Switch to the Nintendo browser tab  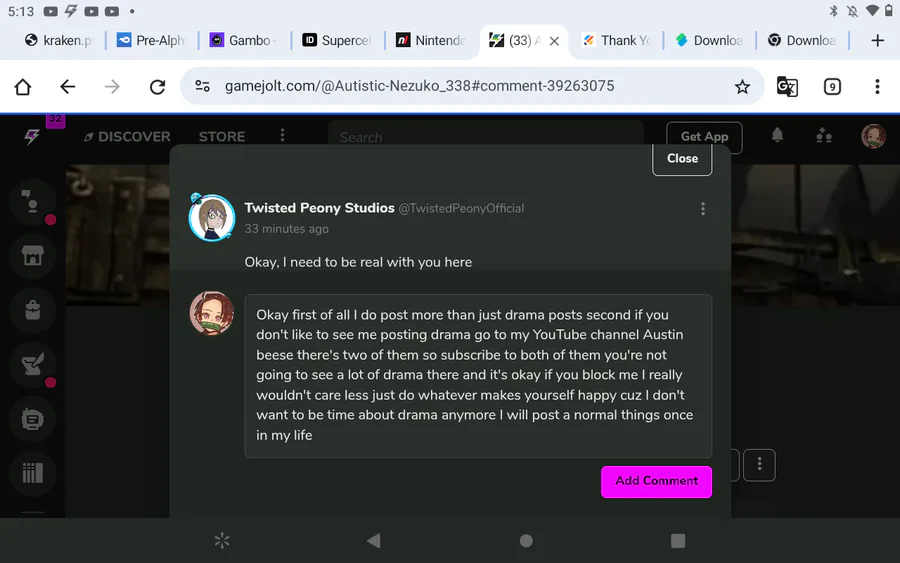[x=431, y=40]
